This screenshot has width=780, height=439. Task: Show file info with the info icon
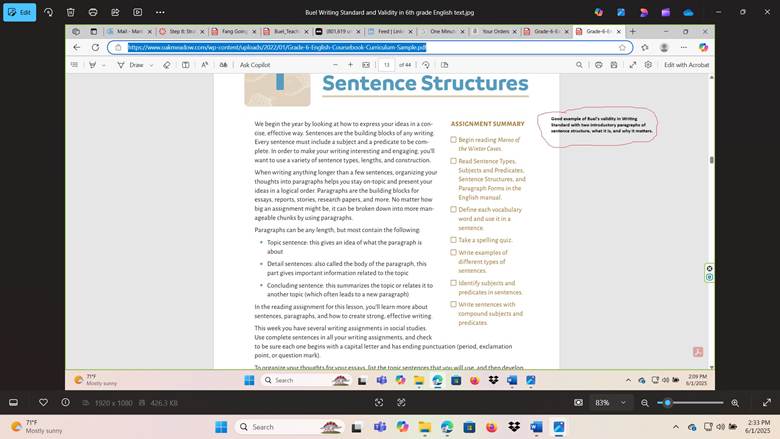coord(66,402)
